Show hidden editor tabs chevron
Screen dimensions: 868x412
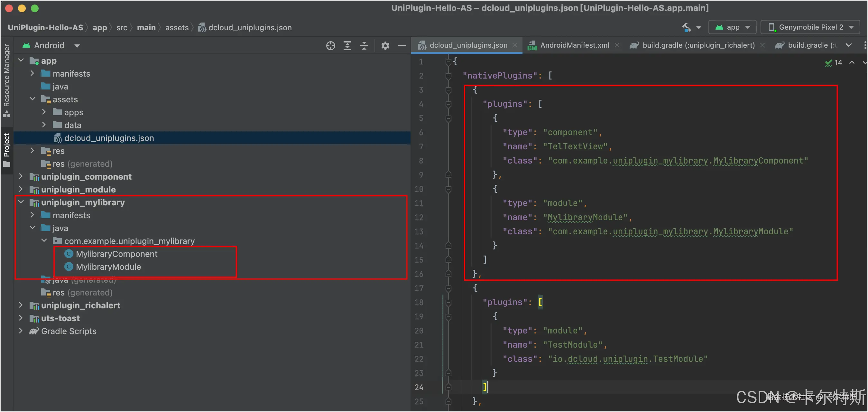click(849, 45)
